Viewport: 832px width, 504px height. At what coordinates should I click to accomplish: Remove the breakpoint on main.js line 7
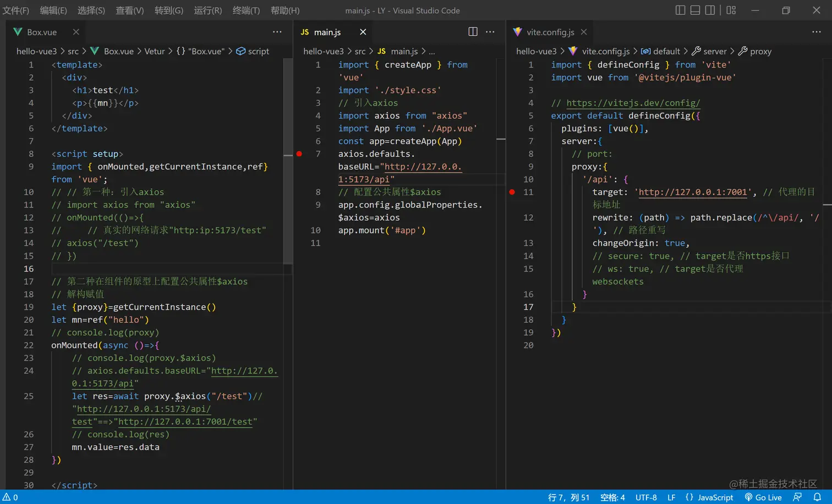299,154
